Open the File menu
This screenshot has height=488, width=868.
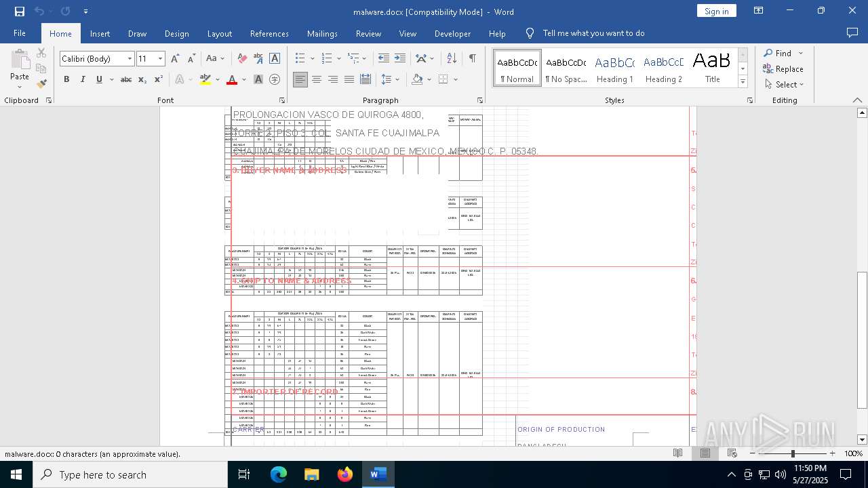coord(20,33)
